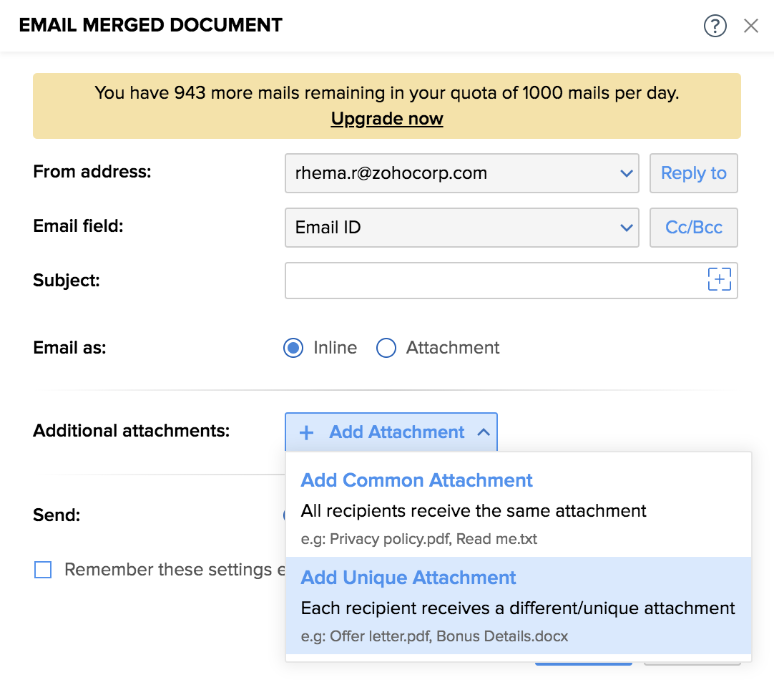Viewport: 774px width, 700px height.
Task: Click the Add Attachment label text
Action: click(397, 432)
